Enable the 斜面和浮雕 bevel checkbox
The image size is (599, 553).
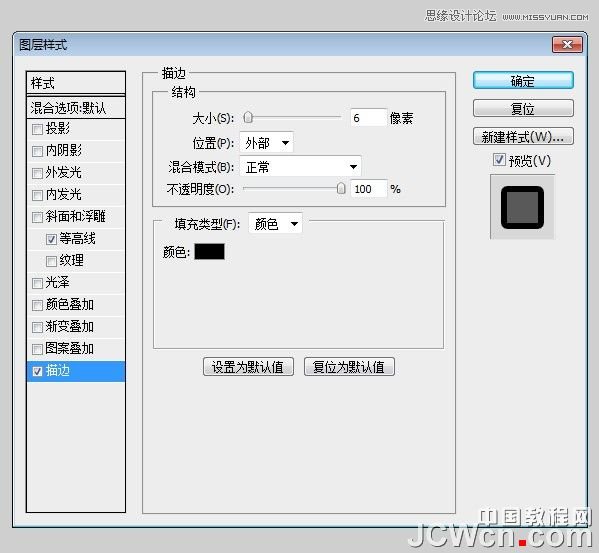point(37,217)
